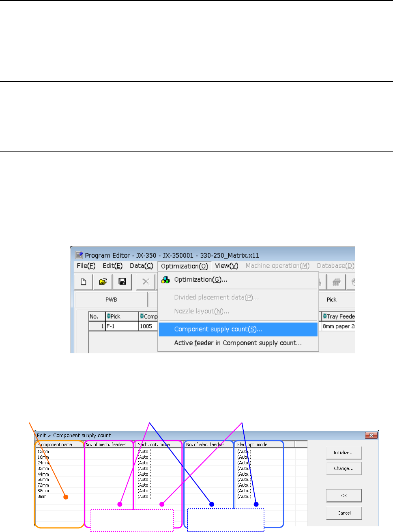Click Mech. opt. mode (Auto.) in 72mm row
Screen dimensions: 393x532
[x=144, y=485]
